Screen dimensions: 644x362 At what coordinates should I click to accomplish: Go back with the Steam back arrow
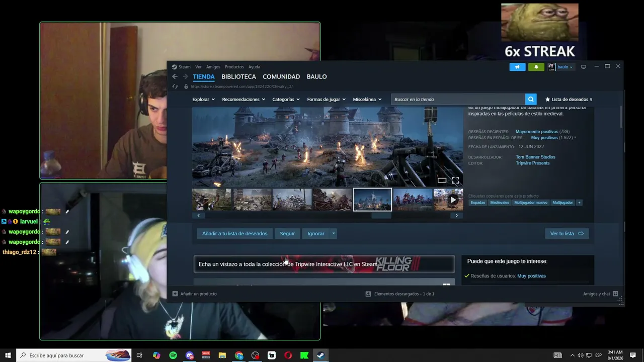pyautogui.click(x=175, y=76)
